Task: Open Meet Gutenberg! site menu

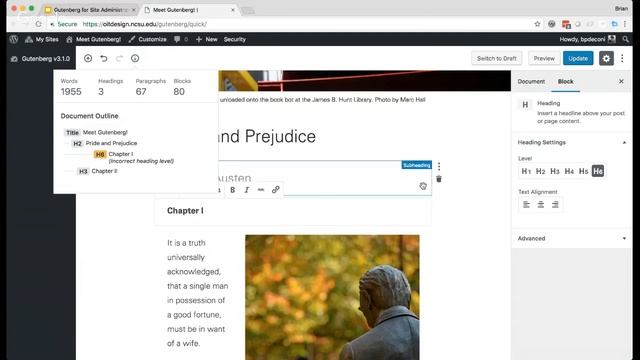Action: 93,39
